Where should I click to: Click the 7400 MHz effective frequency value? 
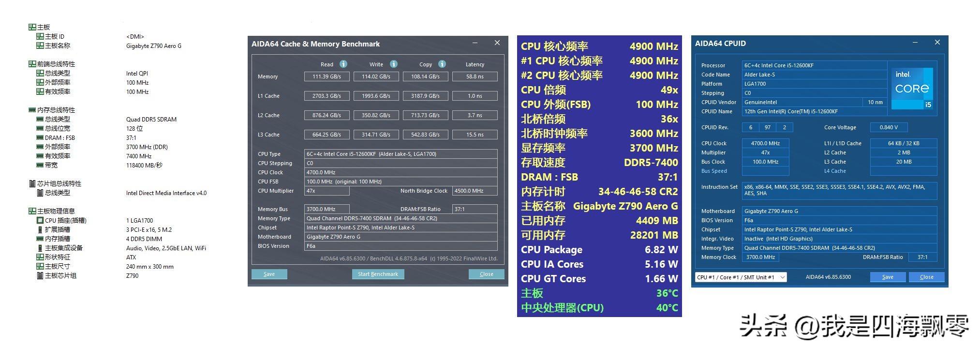[139, 156]
